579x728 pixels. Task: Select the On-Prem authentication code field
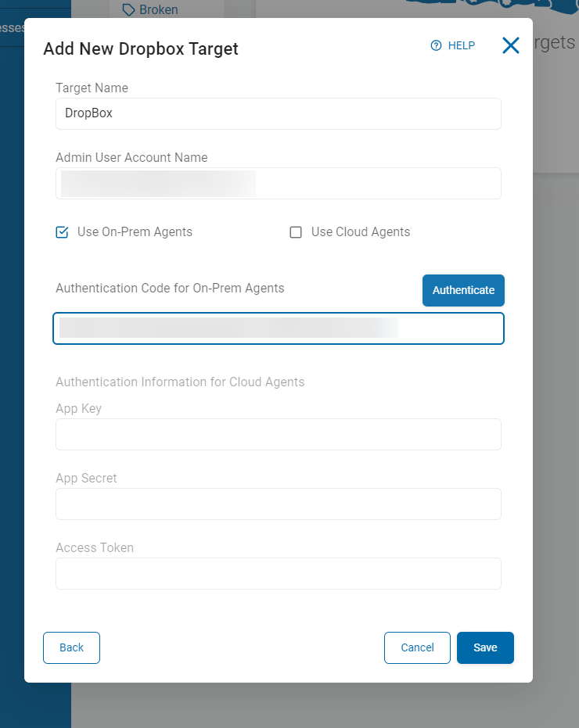278,328
